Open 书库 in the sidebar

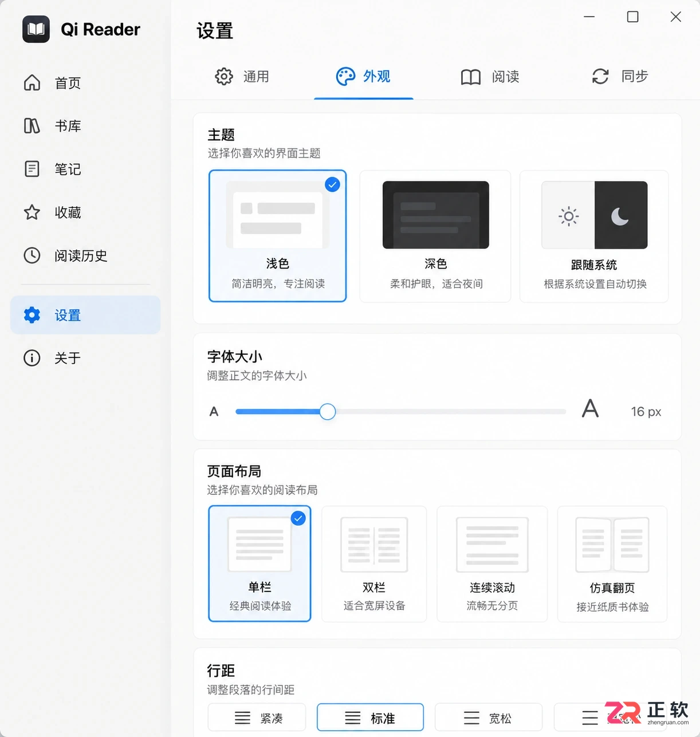[x=85, y=126]
